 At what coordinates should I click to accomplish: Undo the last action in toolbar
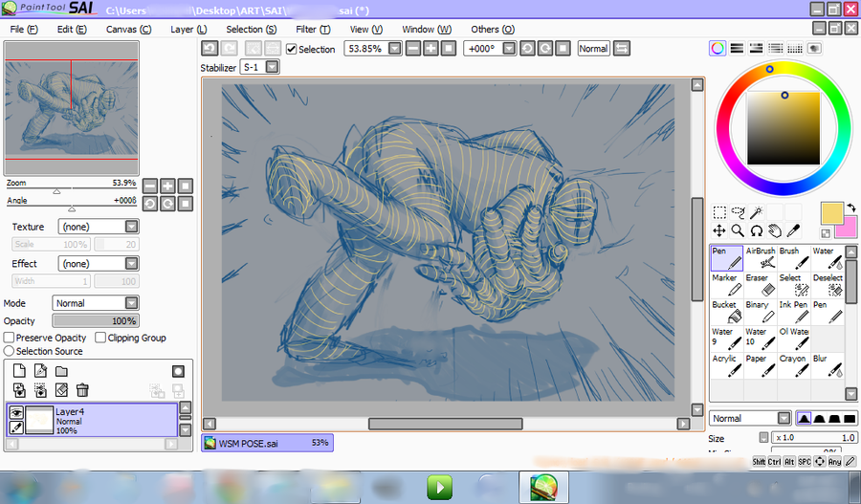[x=210, y=49]
